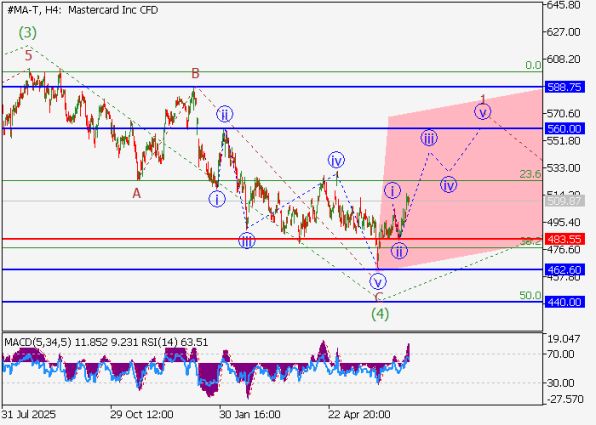The width and height of the screenshot is (596, 425).
Task: Click the 50.0 Fibonacci level label
Action: click(530, 295)
